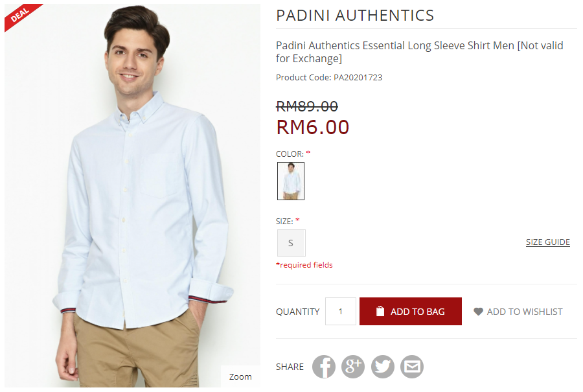Share product on Facebook icon
Viewport: 583px width, 392px height.
click(323, 367)
